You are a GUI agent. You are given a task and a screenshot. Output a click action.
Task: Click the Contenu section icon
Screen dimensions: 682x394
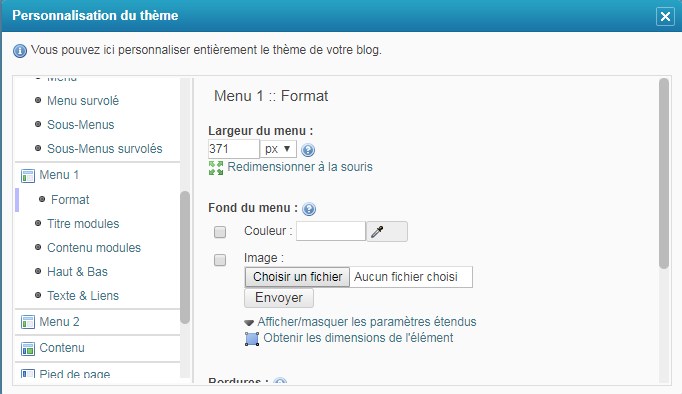[x=28, y=348]
